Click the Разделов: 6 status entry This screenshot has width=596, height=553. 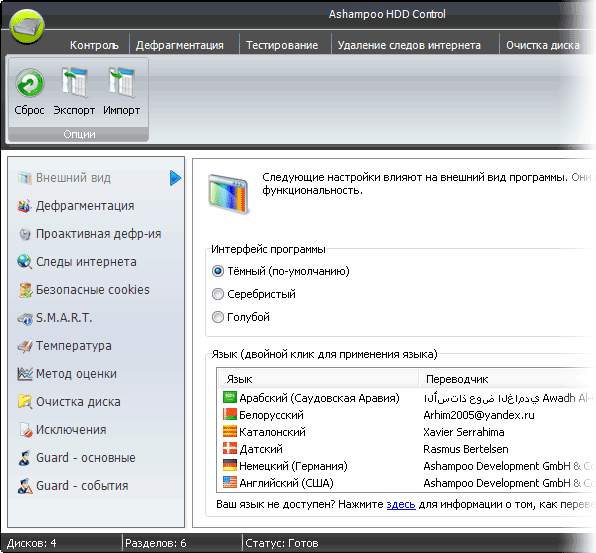156,543
